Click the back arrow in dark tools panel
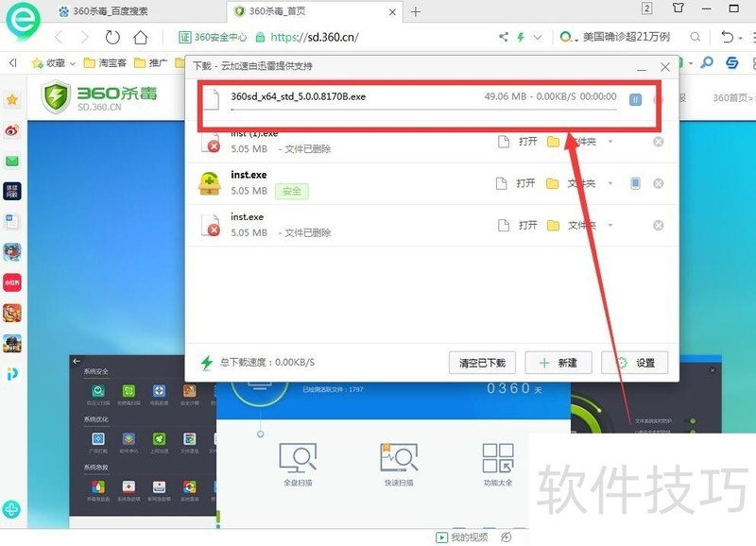The width and height of the screenshot is (756, 546). point(77,361)
